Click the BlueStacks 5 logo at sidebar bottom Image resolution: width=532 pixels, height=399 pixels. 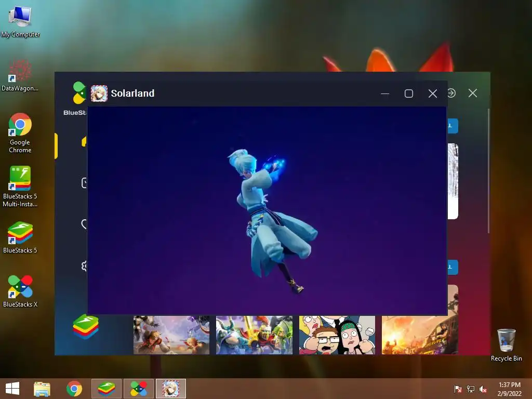pos(86,327)
